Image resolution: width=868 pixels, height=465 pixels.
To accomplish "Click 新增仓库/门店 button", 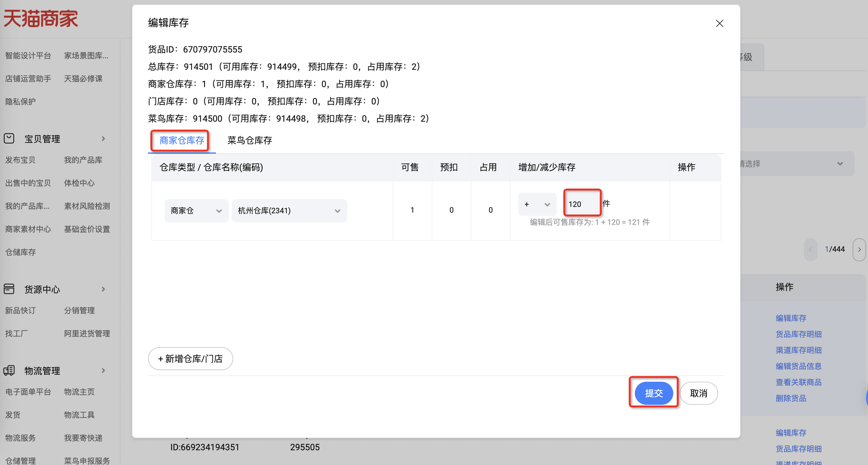I will 190,359.
